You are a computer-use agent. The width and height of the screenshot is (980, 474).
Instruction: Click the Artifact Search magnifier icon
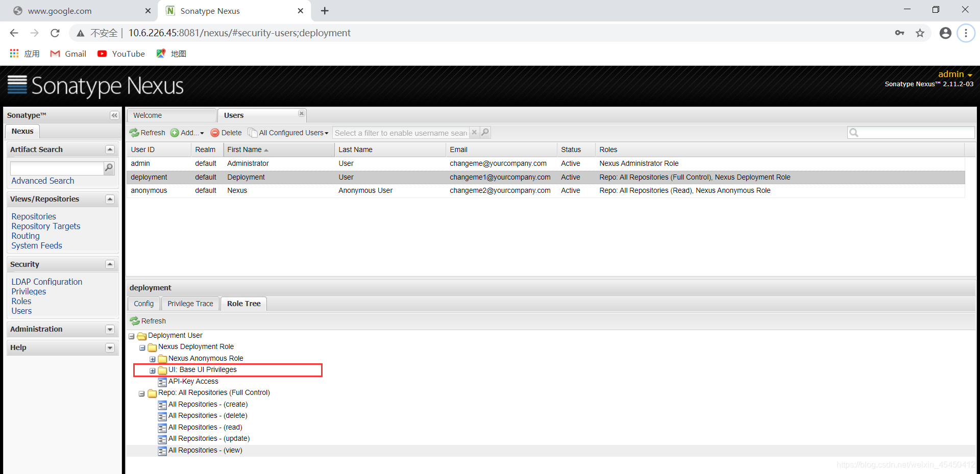tap(109, 167)
